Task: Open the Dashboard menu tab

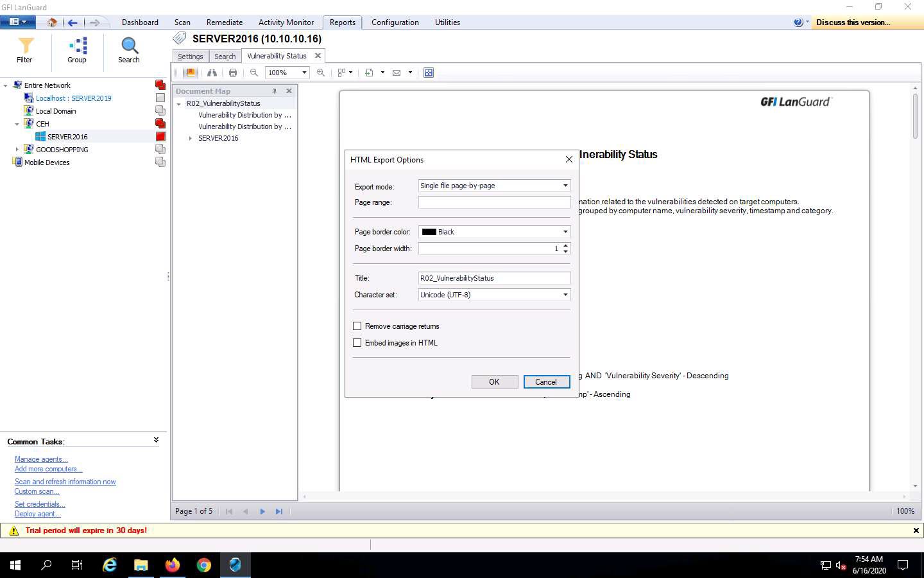Action: (140, 22)
